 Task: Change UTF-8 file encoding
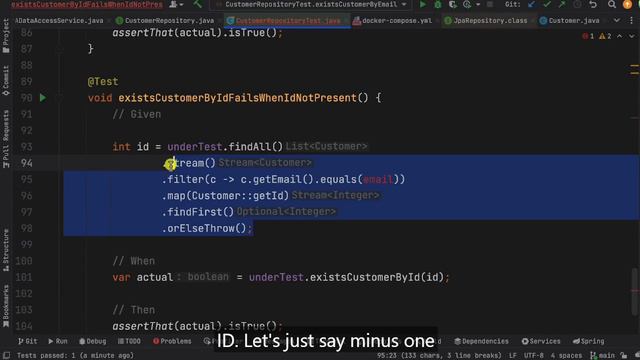click(x=533, y=356)
